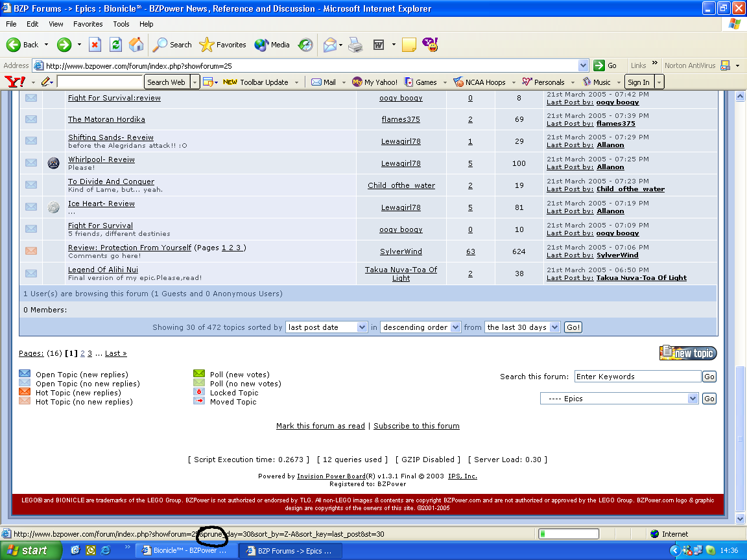Open the Help menu

click(147, 24)
